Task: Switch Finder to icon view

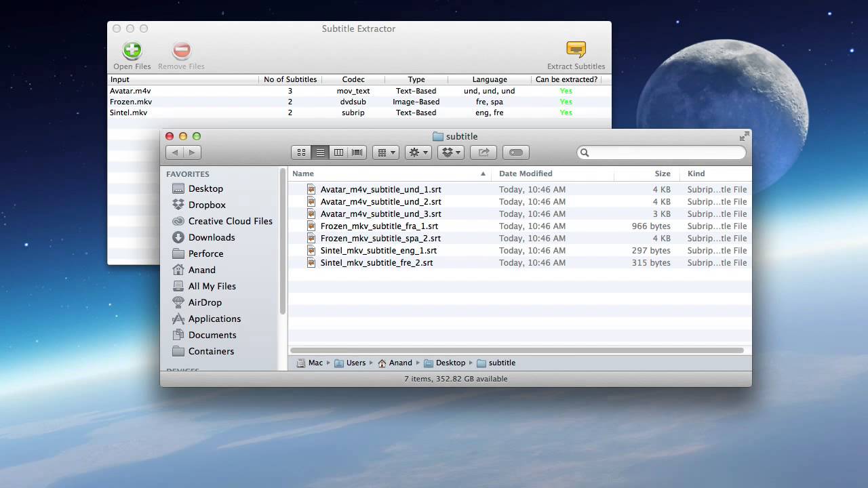Action: click(x=302, y=152)
